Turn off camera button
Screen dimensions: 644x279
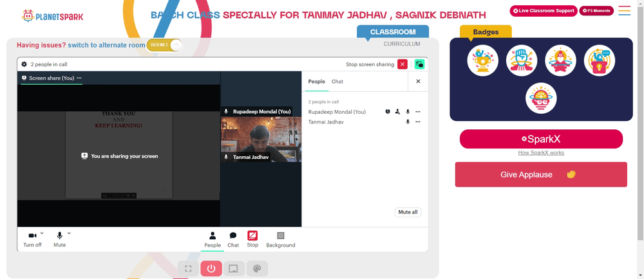pyautogui.click(x=32, y=239)
